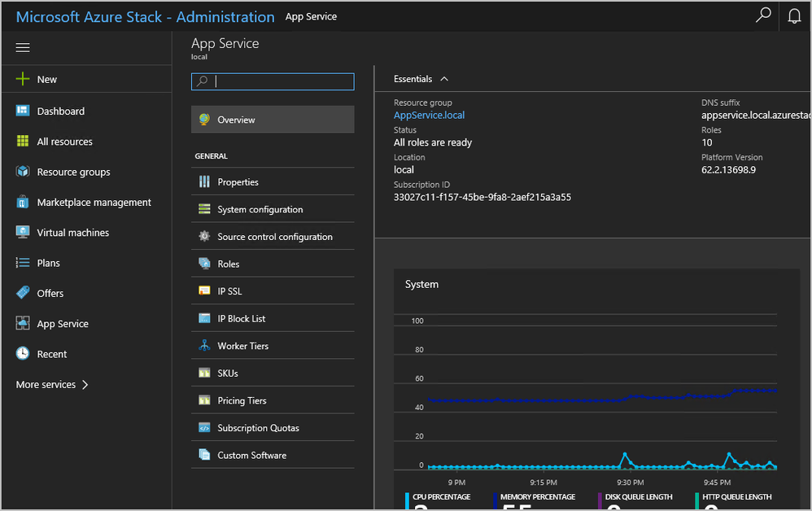The width and height of the screenshot is (812, 511).
Task: Click the AppService.local resource group link
Action: [x=429, y=116]
